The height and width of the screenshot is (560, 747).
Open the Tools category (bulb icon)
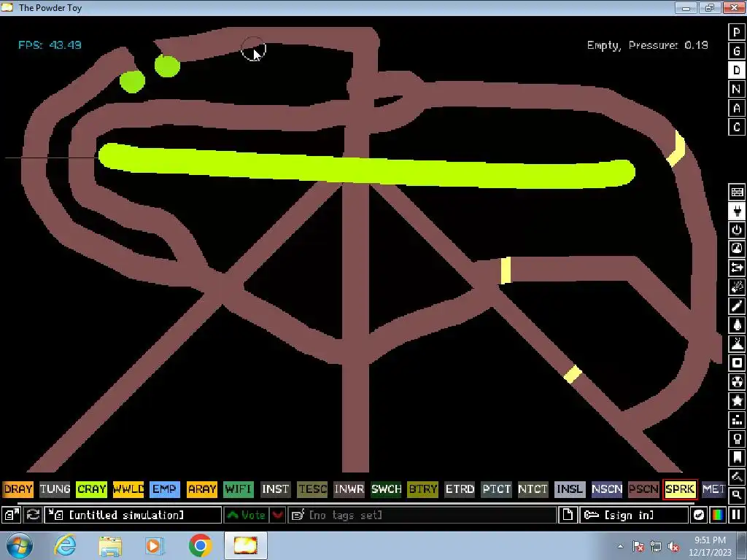click(737, 439)
